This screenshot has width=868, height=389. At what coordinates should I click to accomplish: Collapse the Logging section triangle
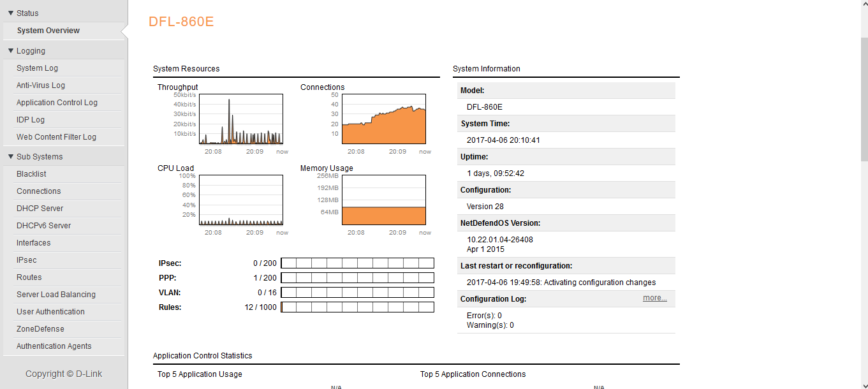click(11, 50)
